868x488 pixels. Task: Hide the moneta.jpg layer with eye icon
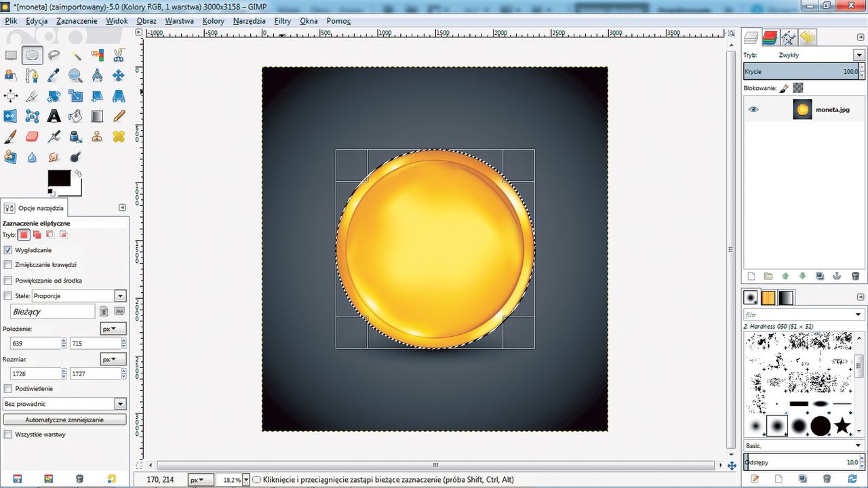tap(753, 109)
